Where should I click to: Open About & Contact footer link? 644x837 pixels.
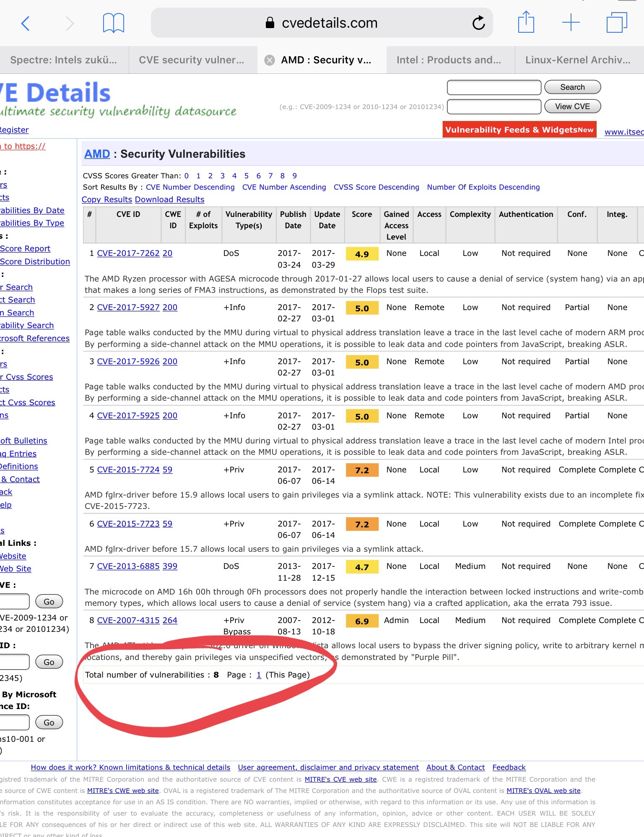[456, 767]
